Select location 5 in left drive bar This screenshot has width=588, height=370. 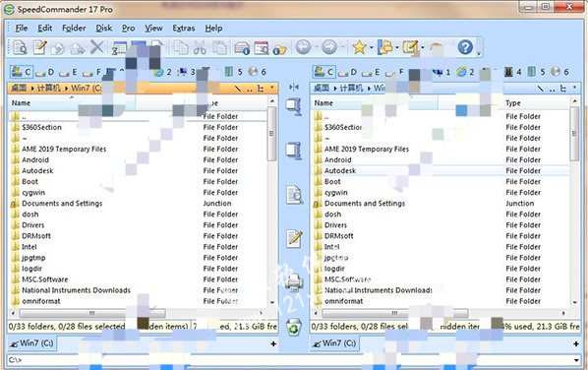coord(234,72)
